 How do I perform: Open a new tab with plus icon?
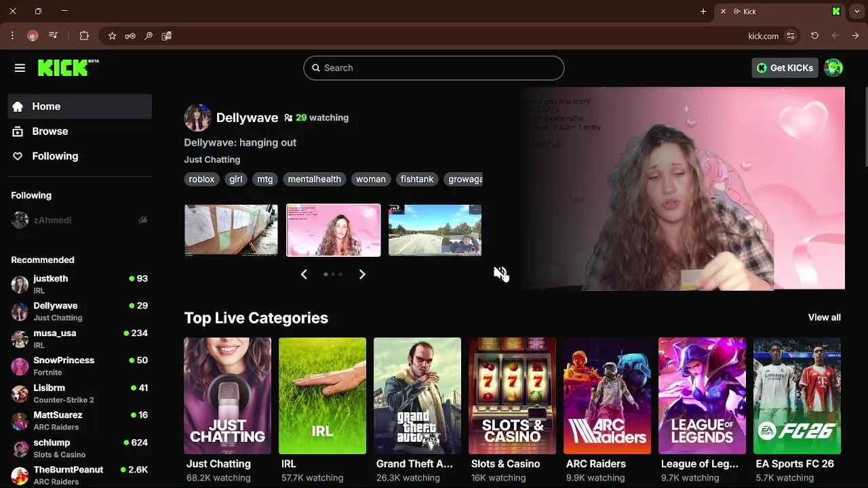pyautogui.click(x=703, y=12)
